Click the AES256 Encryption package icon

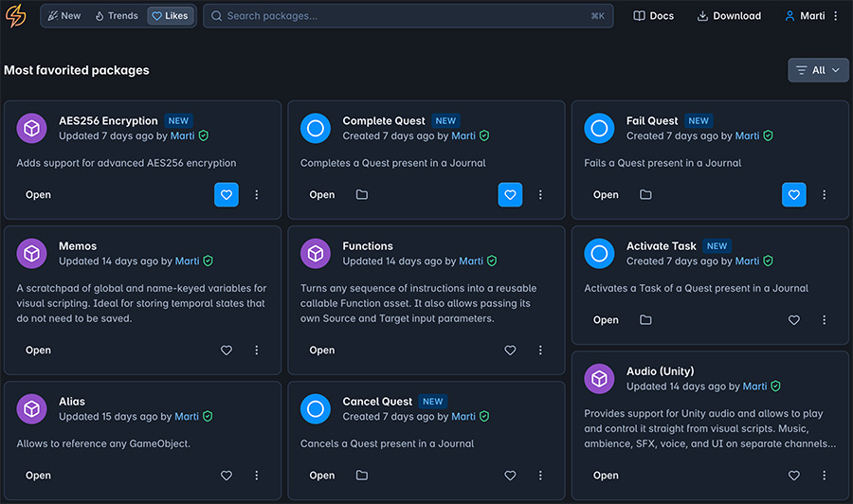[31, 128]
